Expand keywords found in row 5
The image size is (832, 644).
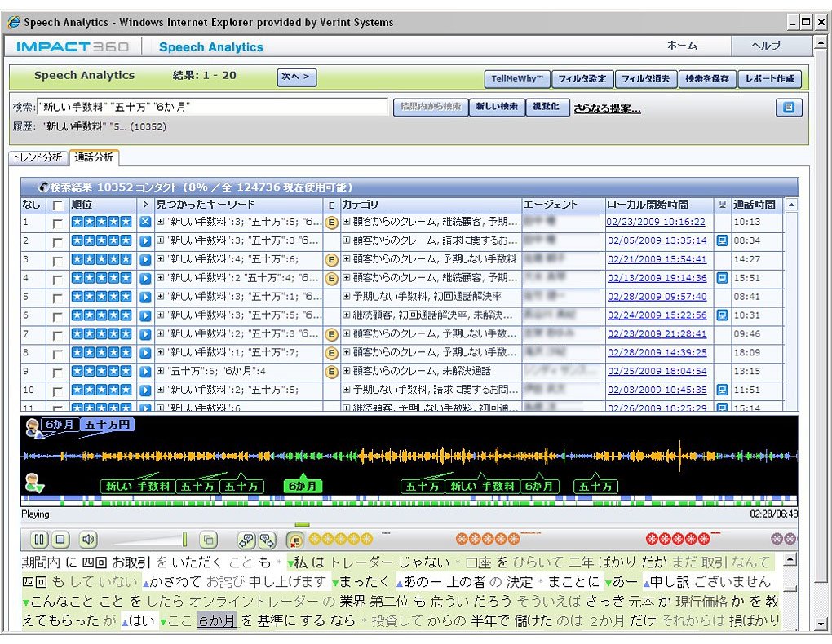coord(160,296)
